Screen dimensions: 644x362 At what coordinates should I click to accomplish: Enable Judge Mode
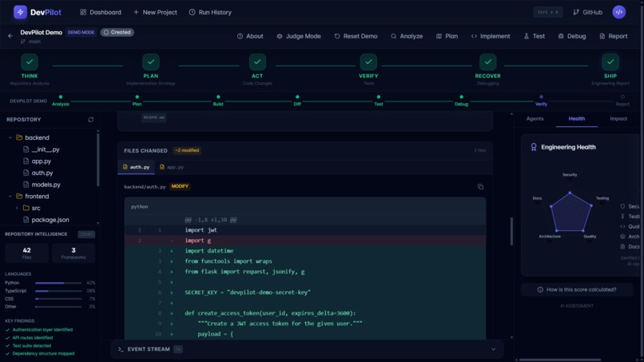(x=299, y=36)
